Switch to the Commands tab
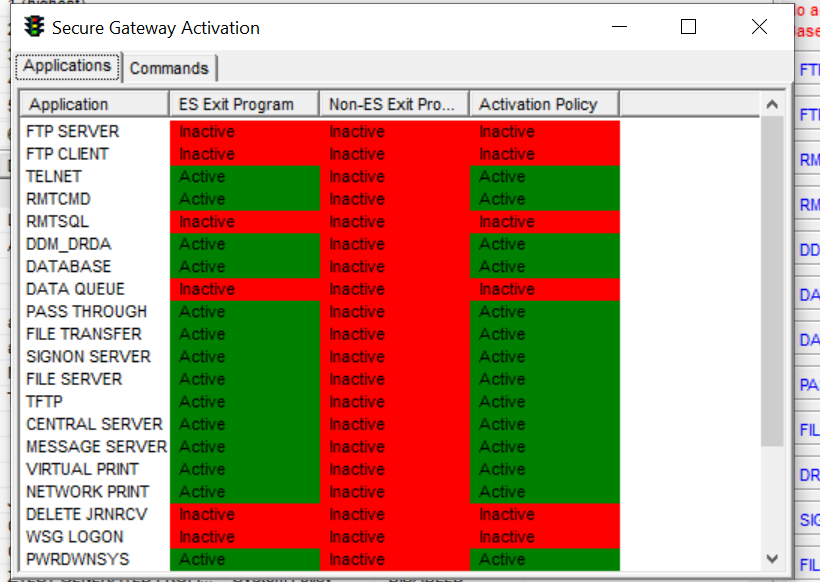The height and width of the screenshot is (582, 820). [169, 69]
